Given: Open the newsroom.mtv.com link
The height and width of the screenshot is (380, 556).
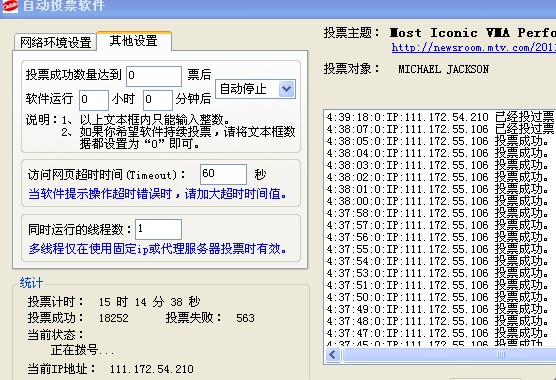Looking at the screenshot, I should [x=473, y=48].
